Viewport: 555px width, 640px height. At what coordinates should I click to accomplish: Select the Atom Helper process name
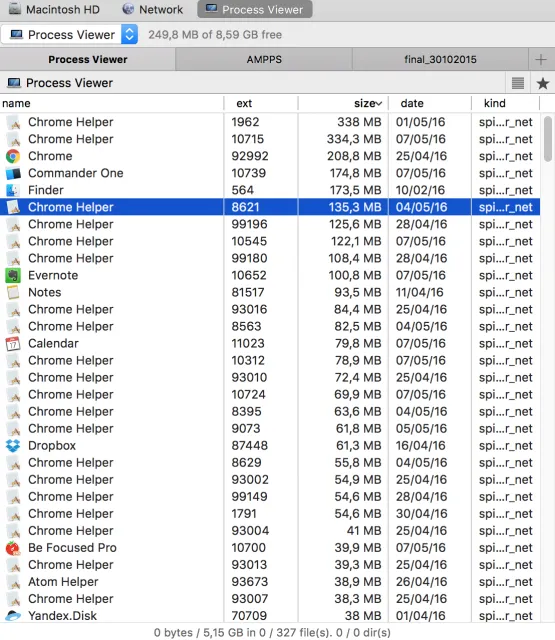point(63,582)
